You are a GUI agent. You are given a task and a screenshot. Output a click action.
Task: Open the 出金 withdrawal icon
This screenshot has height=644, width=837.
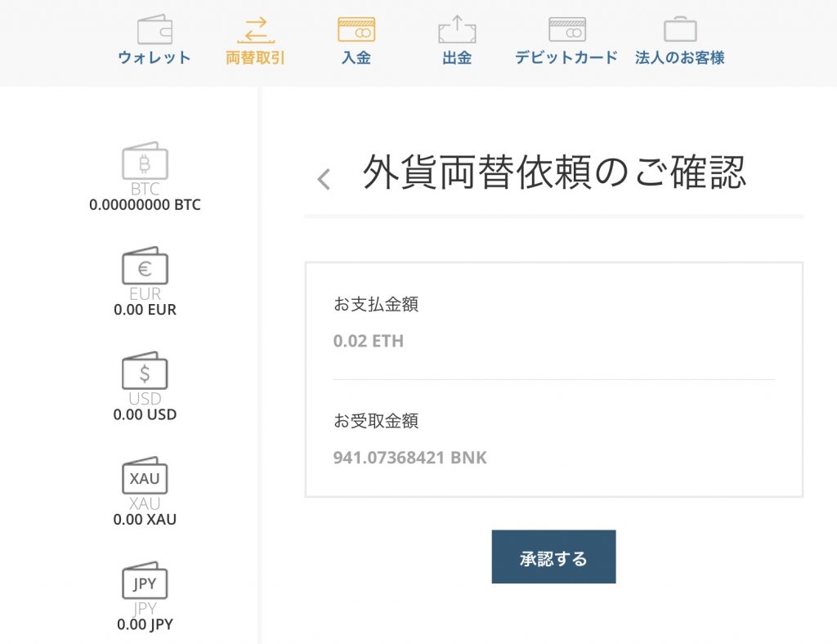click(457, 29)
